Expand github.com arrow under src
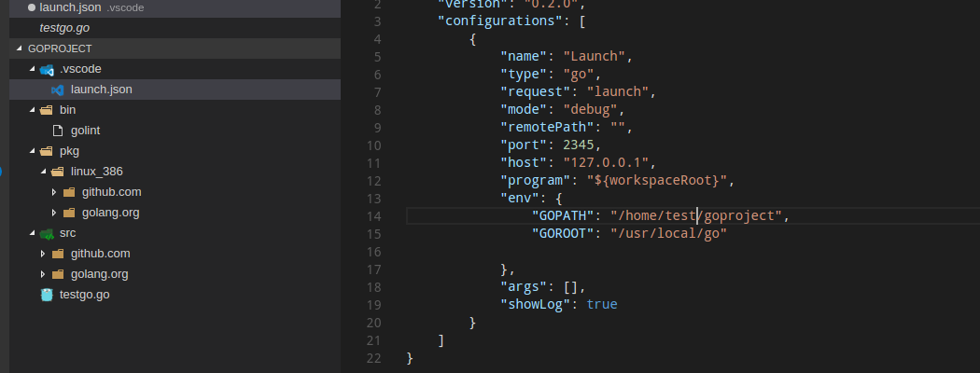 click(43, 254)
